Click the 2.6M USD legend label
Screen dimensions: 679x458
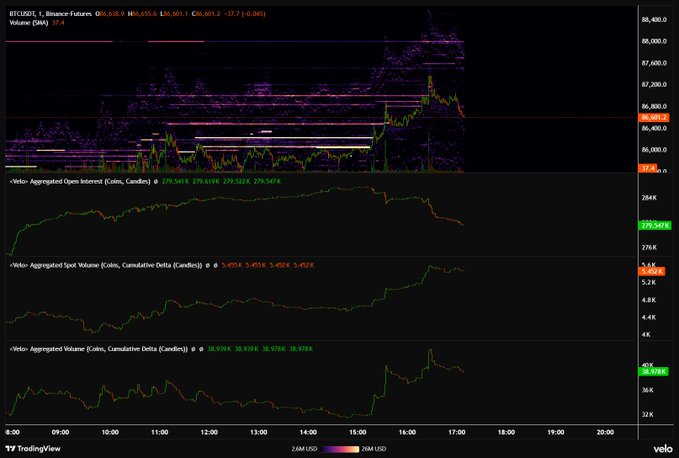[x=305, y=449]
